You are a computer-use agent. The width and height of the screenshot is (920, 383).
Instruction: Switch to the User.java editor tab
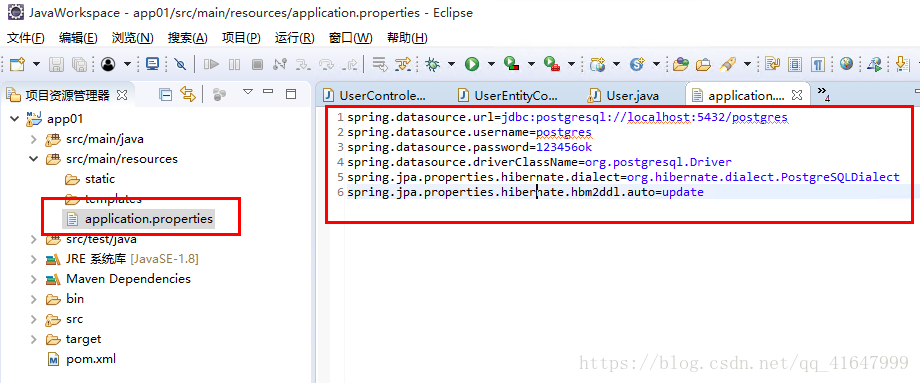(x=625, y=95)
